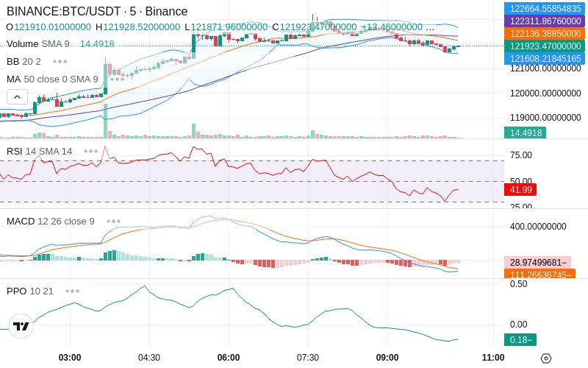Viewport: 588px width, 368px height.
Task: Open BB 20 2 indicator options menu
Action: pos(60,61)
